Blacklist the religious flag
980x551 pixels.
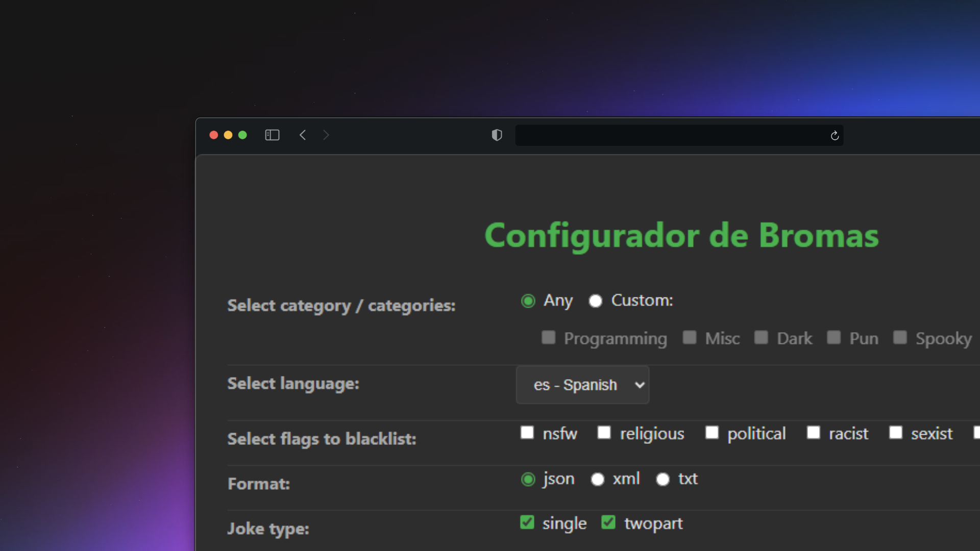(x=605, y=433)
